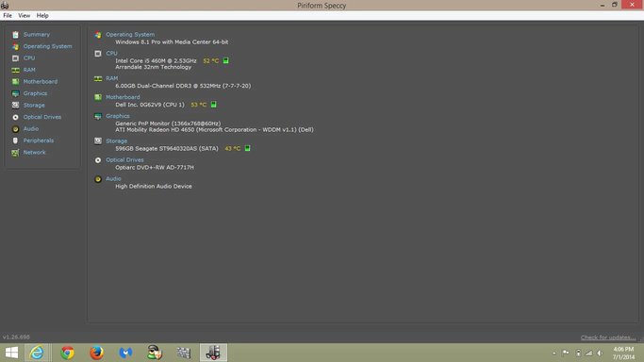Click the Motherboard temperature 53 °C

click(x=199, y=105)
